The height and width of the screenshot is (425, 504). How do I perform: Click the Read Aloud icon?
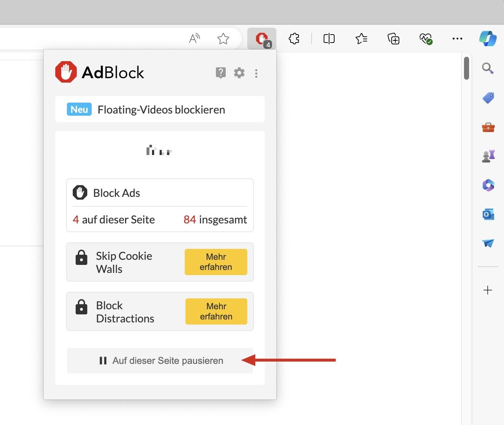tap(195, 38)
